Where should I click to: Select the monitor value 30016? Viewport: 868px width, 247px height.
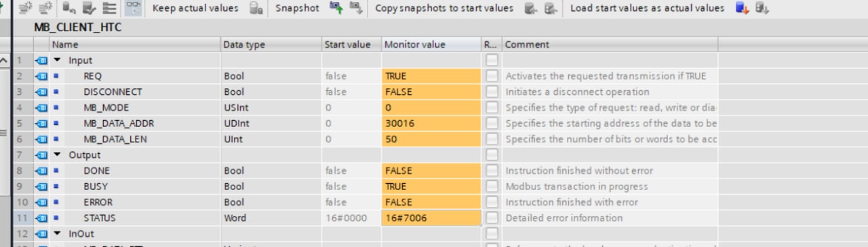click(x=431, y=123)
